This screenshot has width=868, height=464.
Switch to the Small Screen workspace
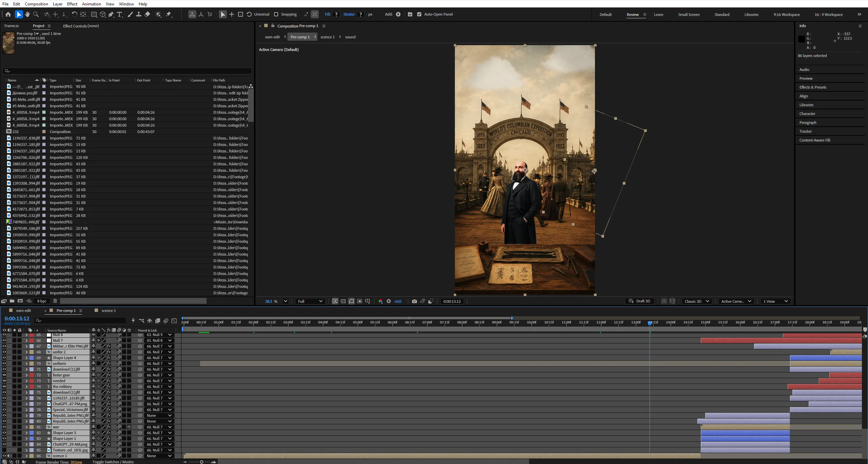(x=689, y=15)
